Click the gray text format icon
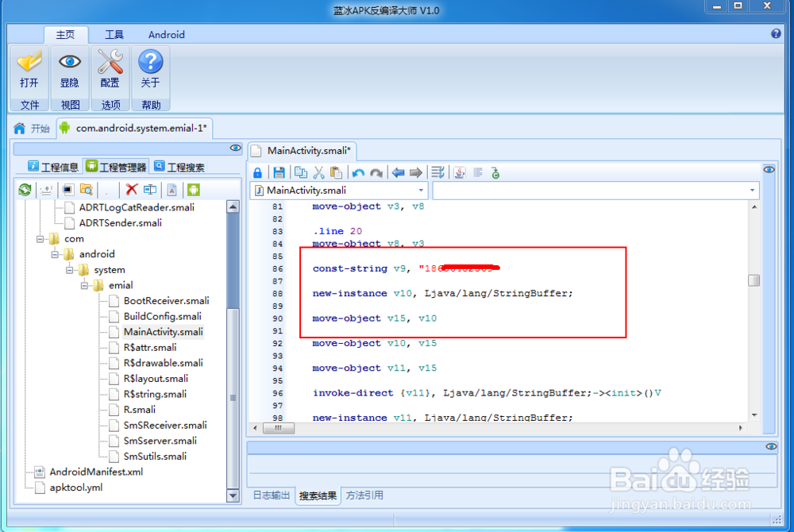This screenshot has height=532, width=794. point(477,172)
